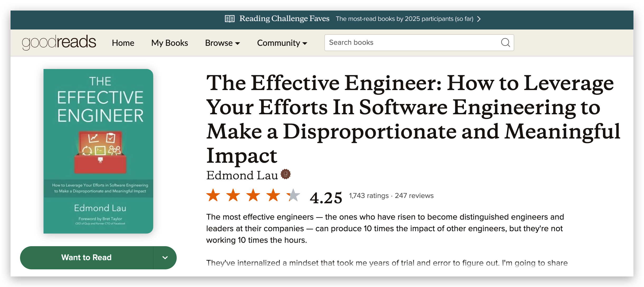Click the Want to Read button
The height and width of the screenshot is (287, 644).
[x=86, y=258]
